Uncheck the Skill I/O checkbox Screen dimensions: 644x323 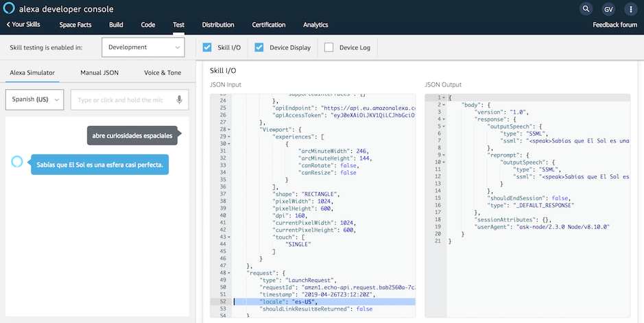207,47
